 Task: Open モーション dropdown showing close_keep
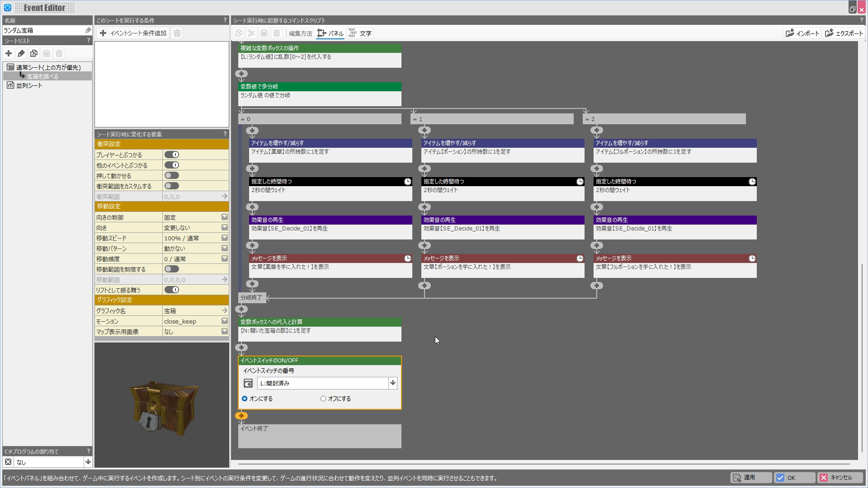click(224, 321)
